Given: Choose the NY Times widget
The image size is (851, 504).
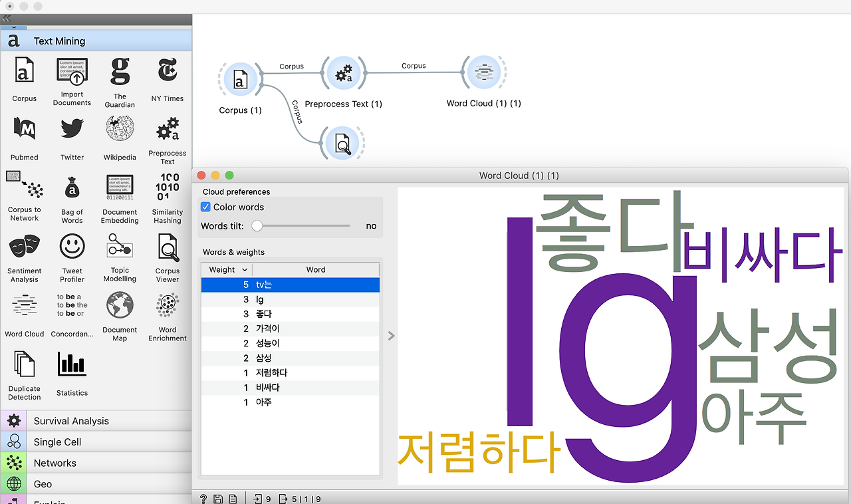Looking at the screenshot, I should coord(167,80).
